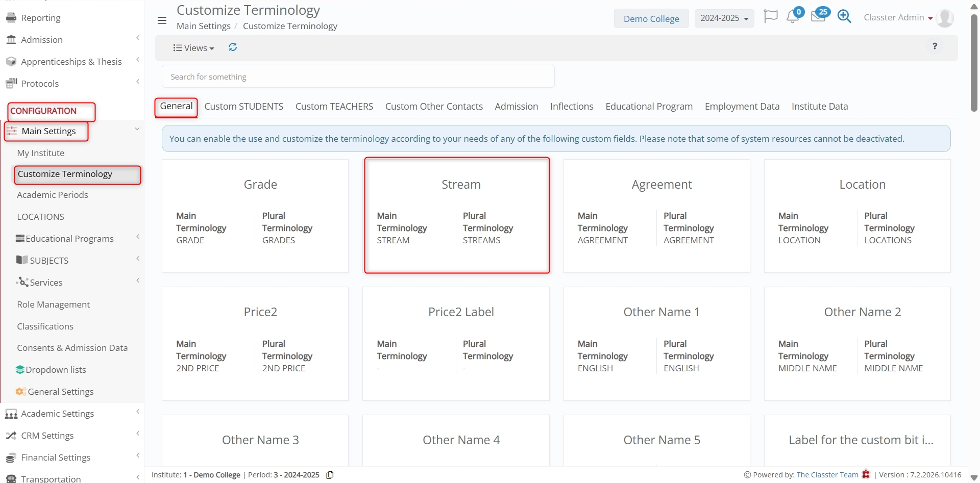Image resolution: width=980 pixels, height=483 pixels.
Task: Expand the Educational Programs sidebar item
Action: pyautogui.click(x=69, y=239)
